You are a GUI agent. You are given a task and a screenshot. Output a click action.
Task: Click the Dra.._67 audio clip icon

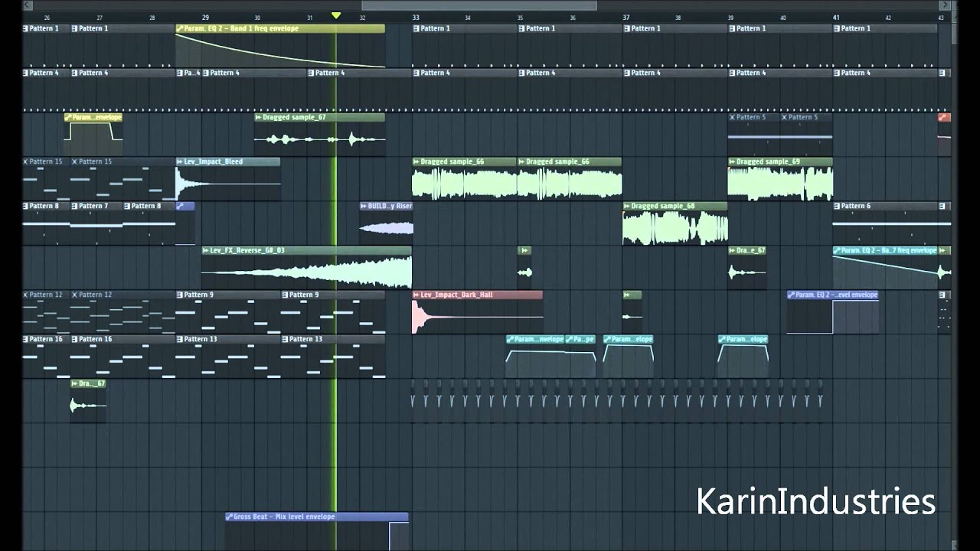pos(74,383)
